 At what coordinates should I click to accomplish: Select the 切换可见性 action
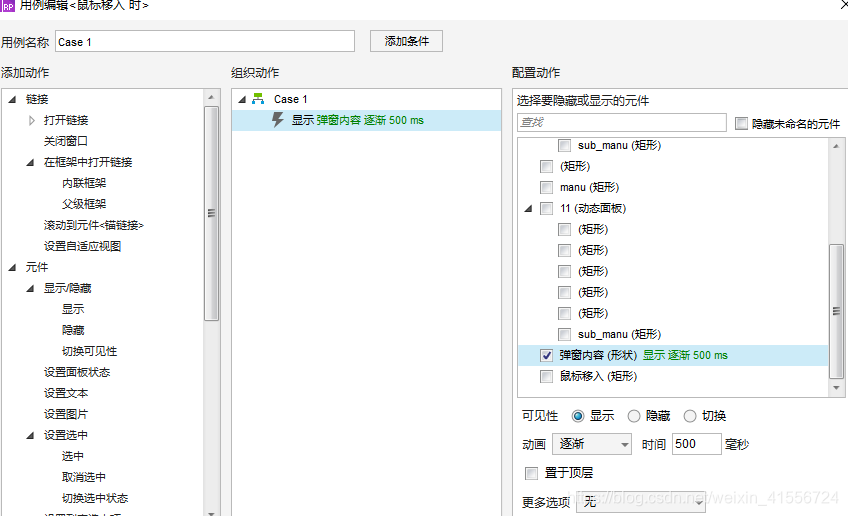89,352
